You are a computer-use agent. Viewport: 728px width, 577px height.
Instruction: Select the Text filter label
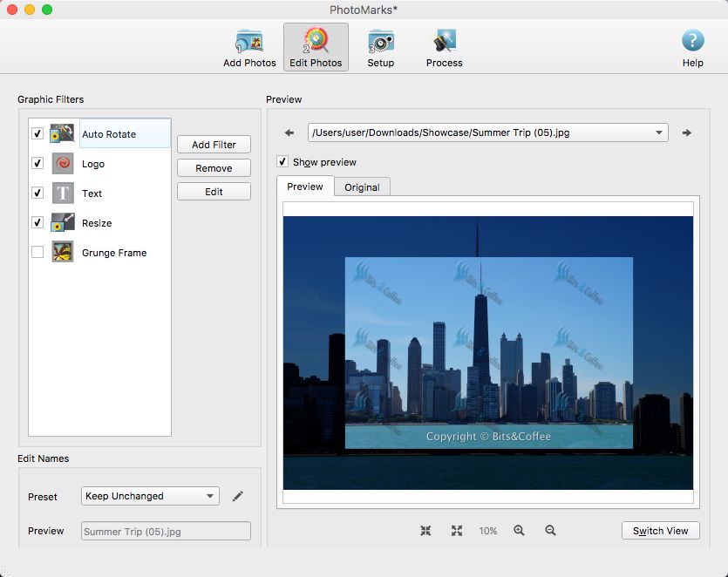(92, 193)
